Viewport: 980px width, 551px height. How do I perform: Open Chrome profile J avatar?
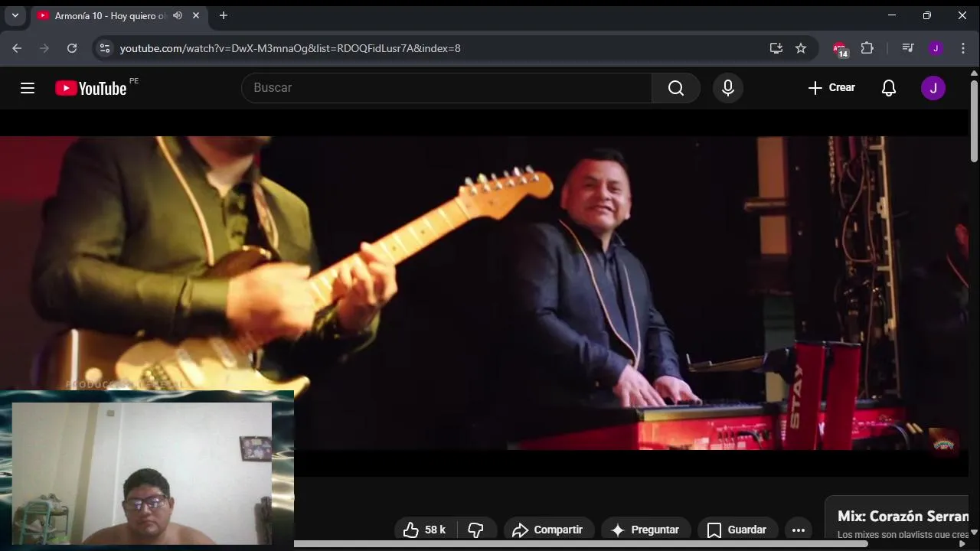(x=936, y=48)
